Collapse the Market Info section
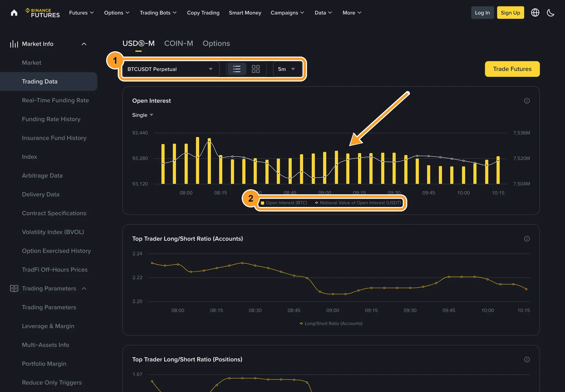The height and width of the screenshot is (392, 565). coord(84,44)
